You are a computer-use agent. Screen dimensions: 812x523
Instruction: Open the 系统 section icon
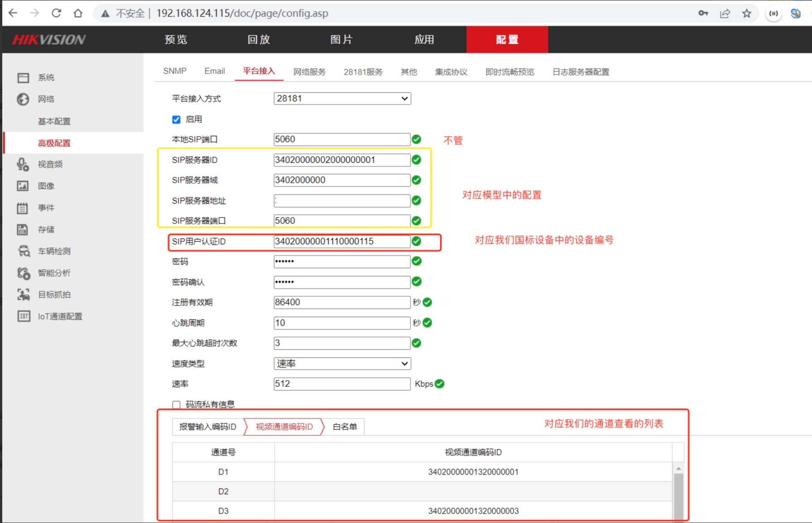coord(23,78)
